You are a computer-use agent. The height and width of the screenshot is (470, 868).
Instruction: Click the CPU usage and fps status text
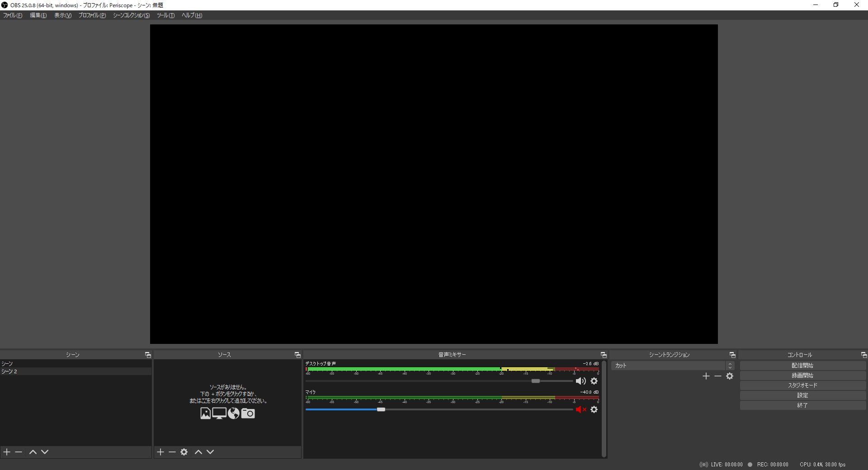pos(822,465)
